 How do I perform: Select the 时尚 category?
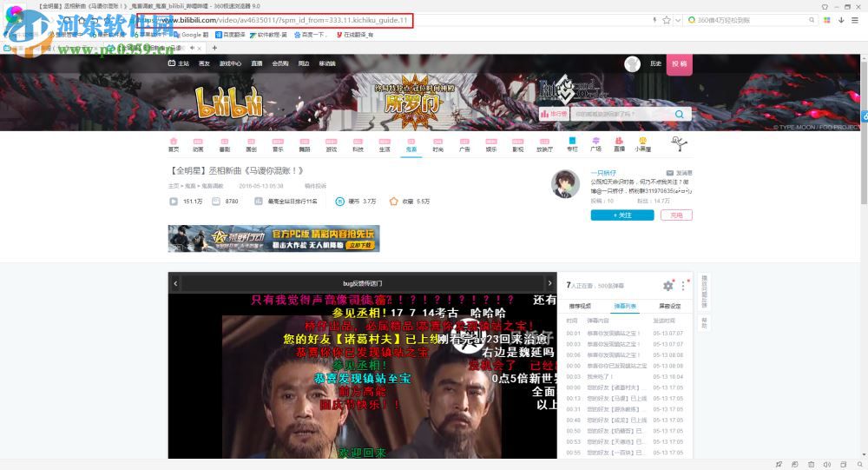coord(437,145)
